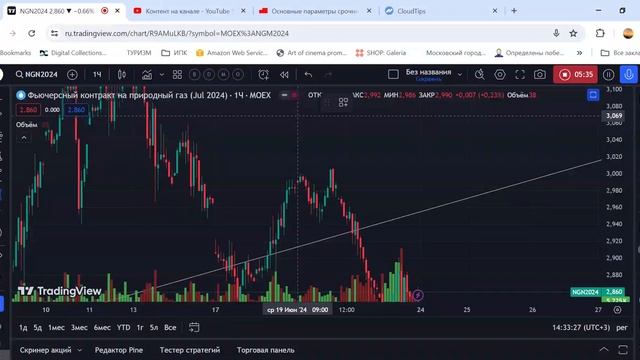Open quick search tool
The image size is (640, 360).
tap(480, 74)
